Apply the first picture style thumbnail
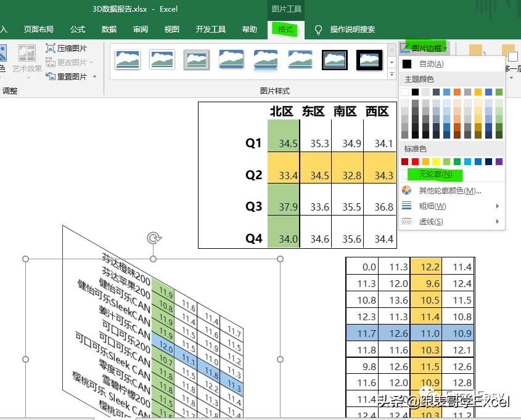This screenshot has width=521, height=420. tap(128, 60)
